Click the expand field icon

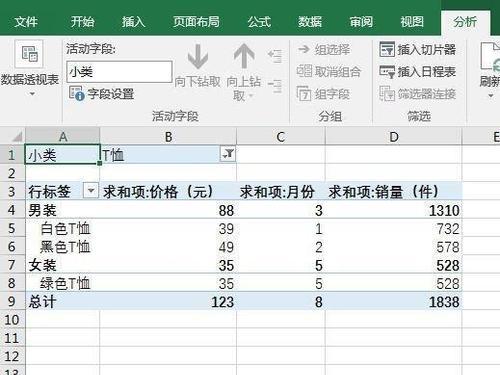click(x=275, y=56)
